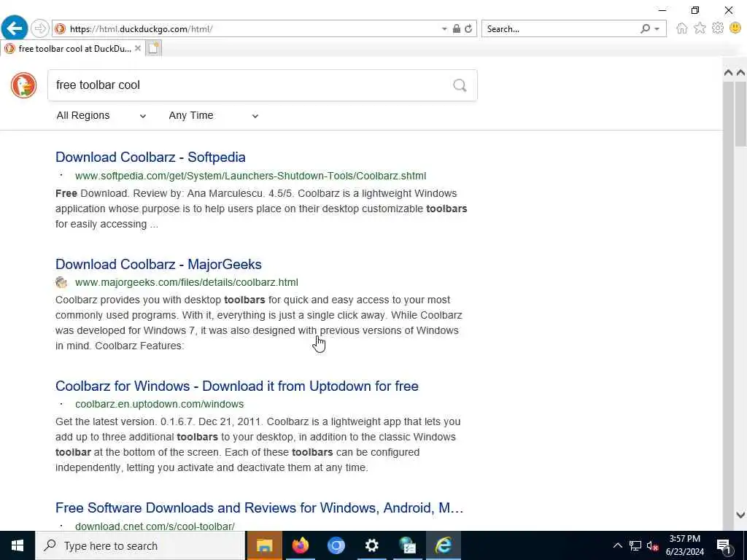The height and width of the screenshot is (560, 747).
Task: Open the softpedia.com Coolbarz.shtml URL link
Action: click(251, 176)
